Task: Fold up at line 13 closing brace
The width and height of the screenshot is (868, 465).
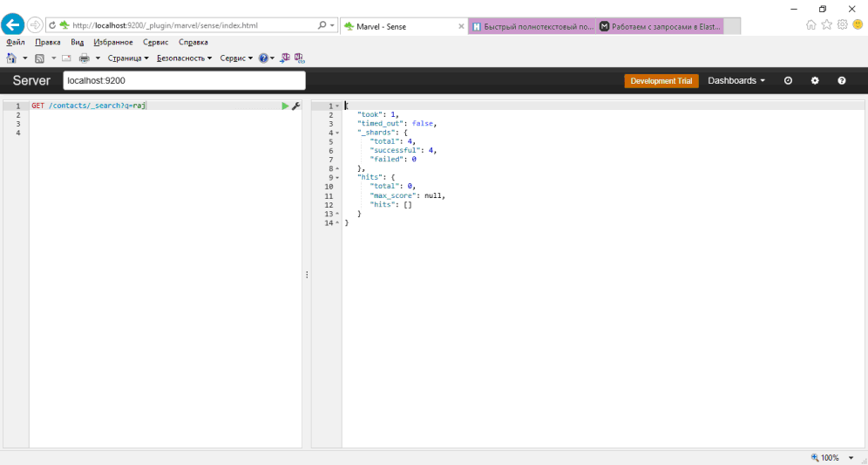Action: pos(337,214)
